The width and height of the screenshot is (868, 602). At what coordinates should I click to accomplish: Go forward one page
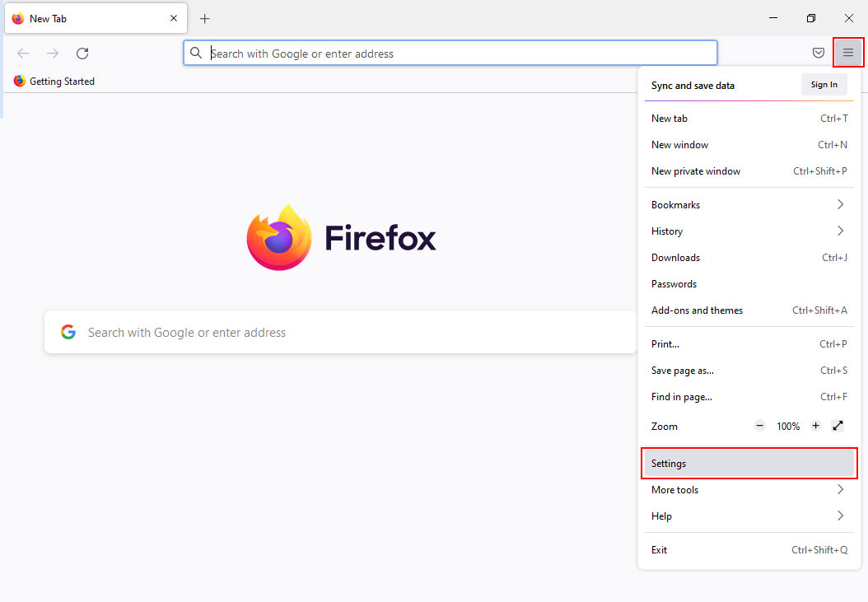click(53, 54)
